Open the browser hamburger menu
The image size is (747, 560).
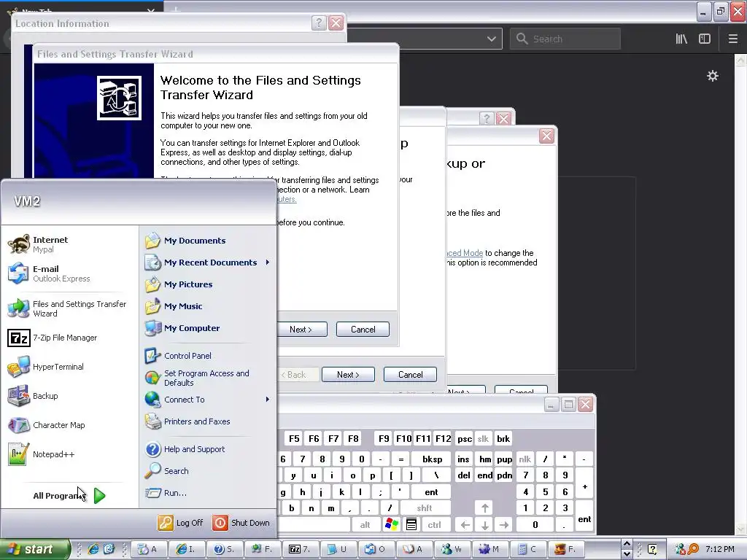coord(732,39)
